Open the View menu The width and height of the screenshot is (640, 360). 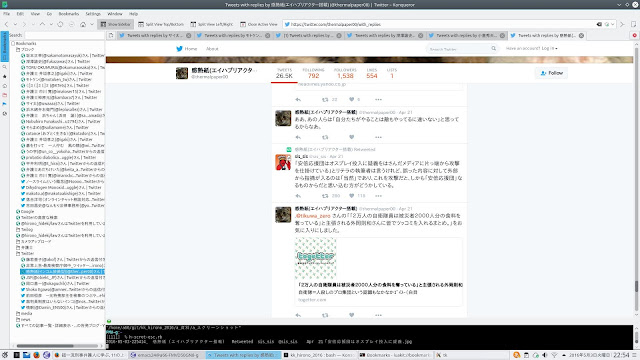pyautogui.click(x=35, y=14)
